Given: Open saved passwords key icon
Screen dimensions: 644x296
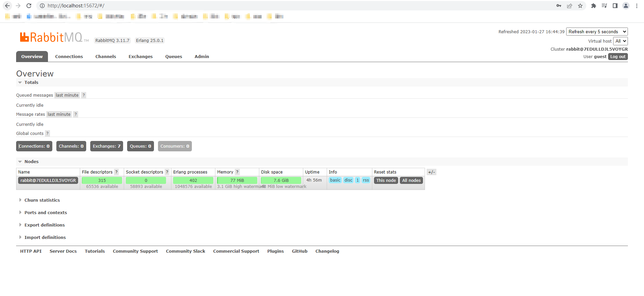Looking at the screenshot, I should point(559,6).
